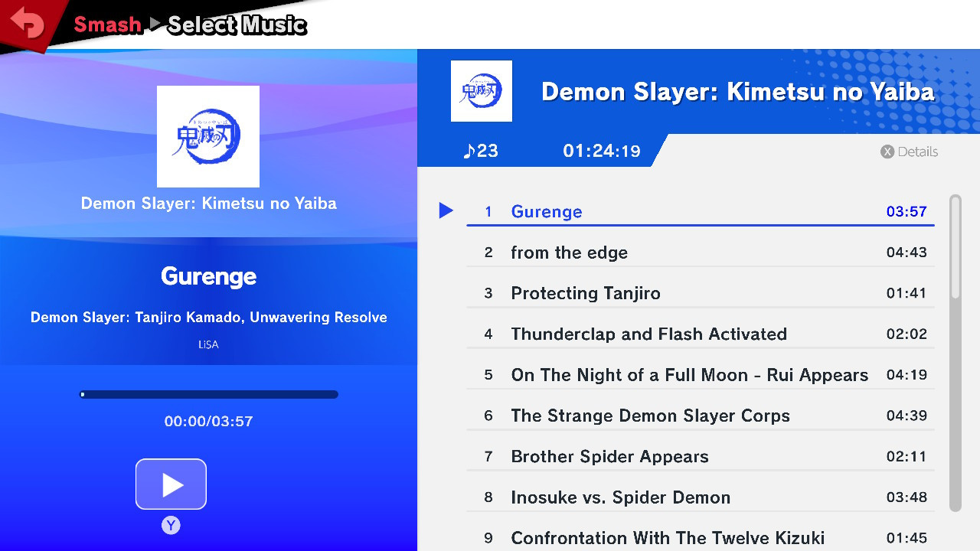Click the back arrow to exit music selection
Image resolution: width=980 pixels, height=551 pixels.
click(x=29, y=23)
